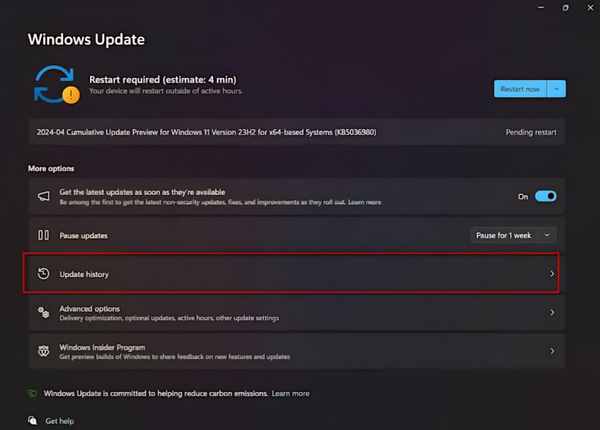Click the Get help icon

point(33,421)
